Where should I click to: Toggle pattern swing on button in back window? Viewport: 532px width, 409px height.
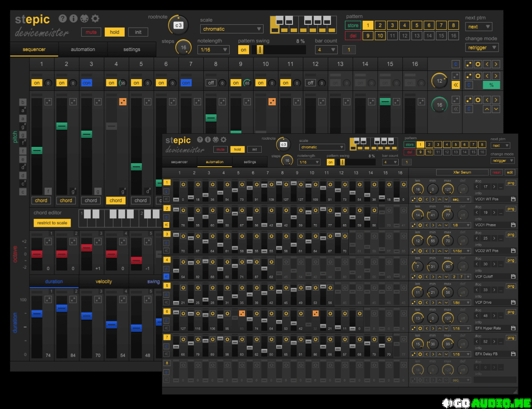pos(243,50)
